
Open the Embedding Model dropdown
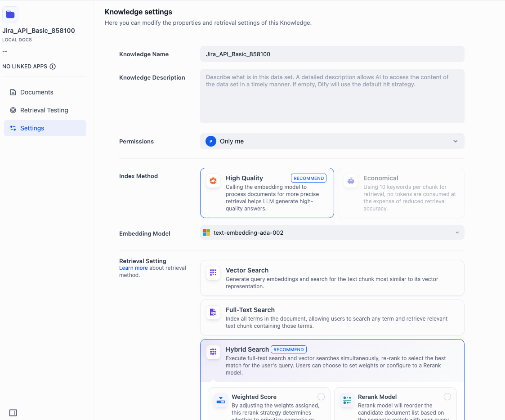332,232
